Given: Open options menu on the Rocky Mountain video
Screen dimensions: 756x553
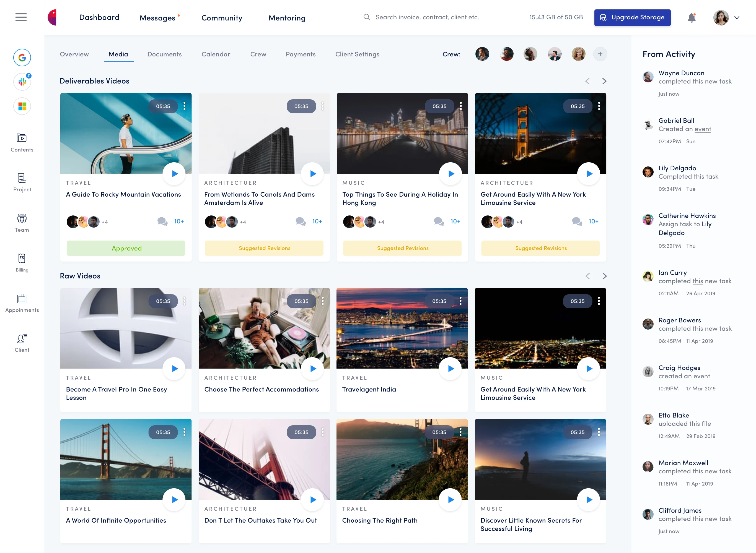Looking at the screenshot, I should click(x=184, y=106).
